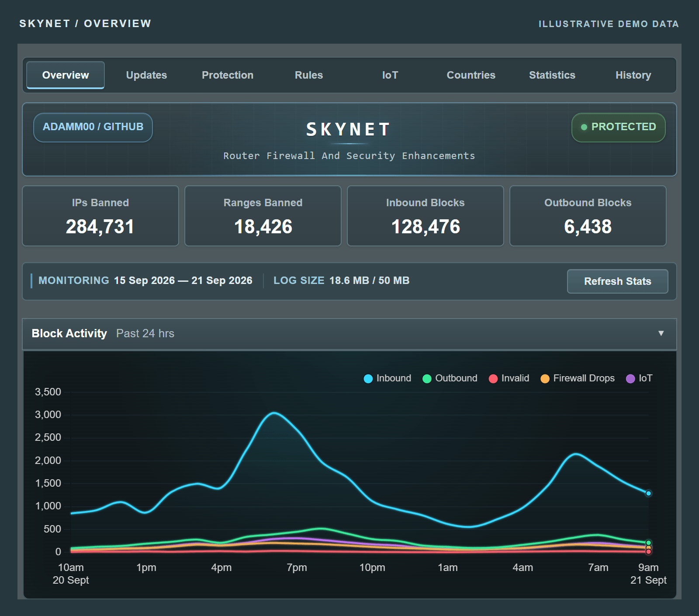Screen dimensions: 699x616
Task: Switch to the History tab
Action: click(x=633, y=75)
